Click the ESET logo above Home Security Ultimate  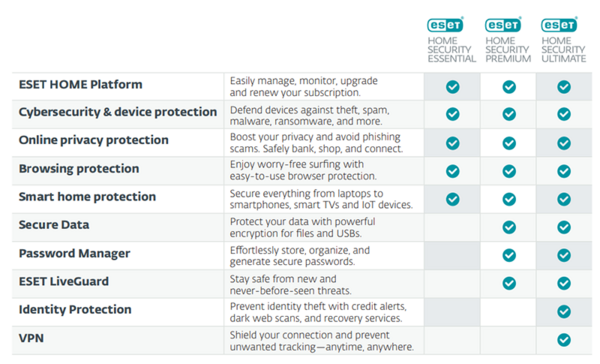[559, 25]
